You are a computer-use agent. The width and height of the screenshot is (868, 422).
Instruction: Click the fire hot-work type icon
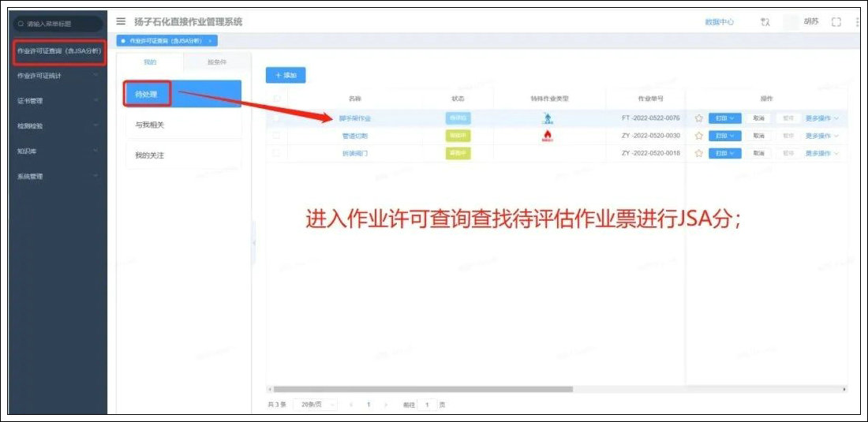(548, 136)
